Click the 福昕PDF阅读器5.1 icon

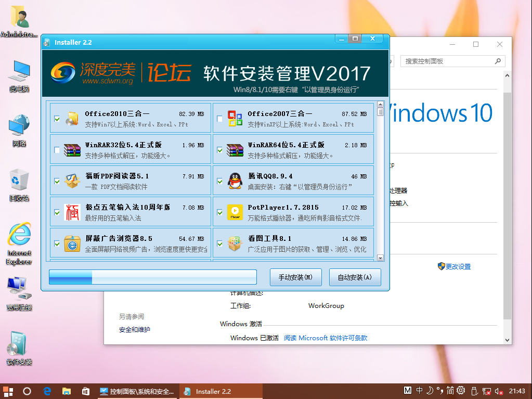pyautogui.click(x=72, y=181)
